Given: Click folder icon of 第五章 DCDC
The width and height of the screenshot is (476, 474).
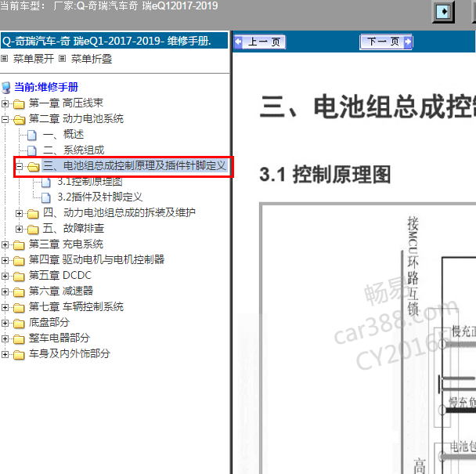Looking at the screenshot, I should (19, 277).
